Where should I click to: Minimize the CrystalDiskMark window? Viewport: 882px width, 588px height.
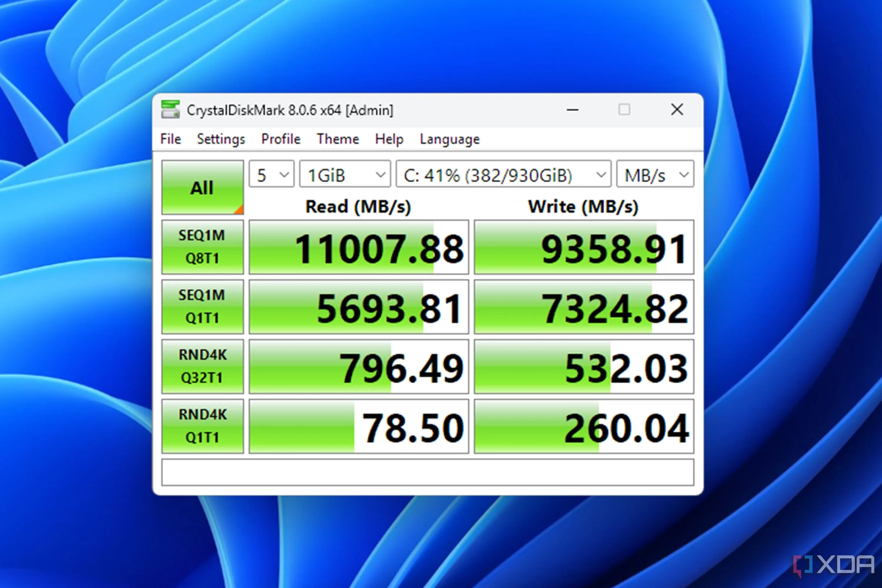click(572, 109)
